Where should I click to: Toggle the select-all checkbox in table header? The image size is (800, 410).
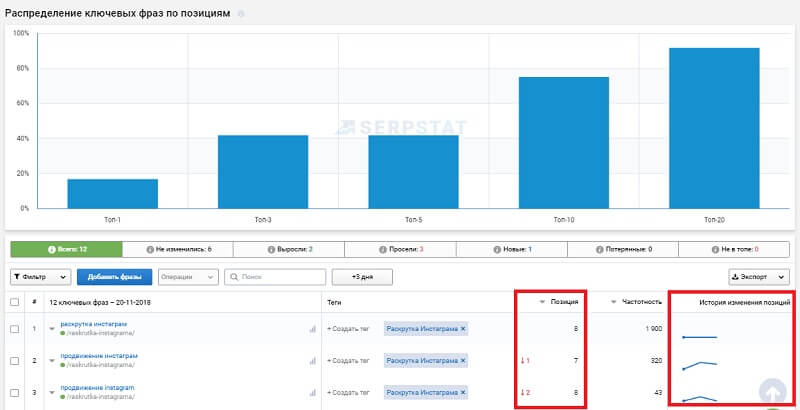14,301
